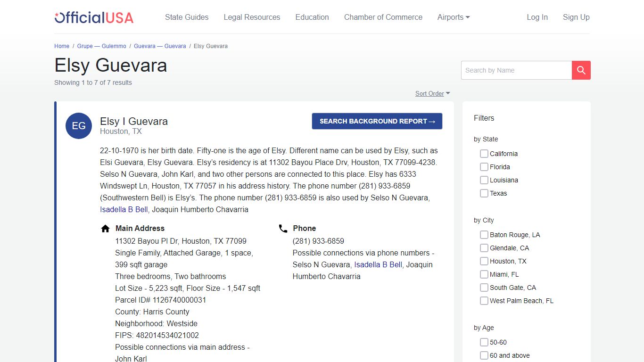The image size is (644, 362).
Task: Toggle the West Palm Beach, FL checkbox
Action: [484, 301]
